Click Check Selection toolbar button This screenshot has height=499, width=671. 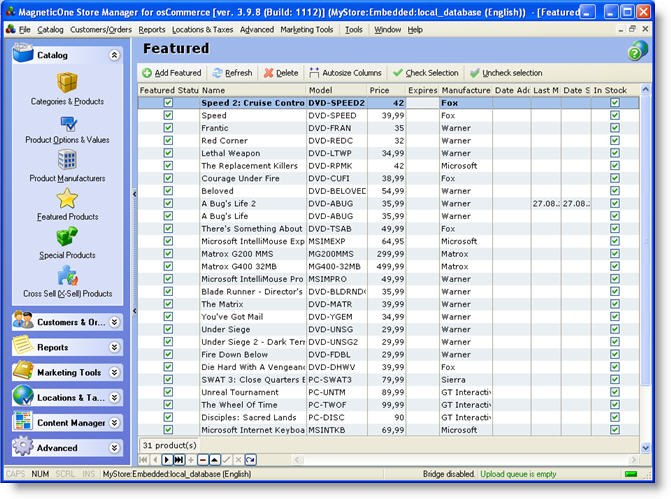point(425,73)
